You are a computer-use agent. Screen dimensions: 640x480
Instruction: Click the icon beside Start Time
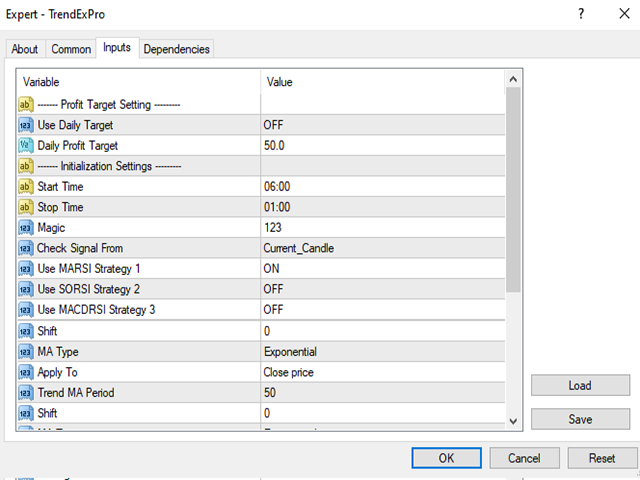[25, 187]
